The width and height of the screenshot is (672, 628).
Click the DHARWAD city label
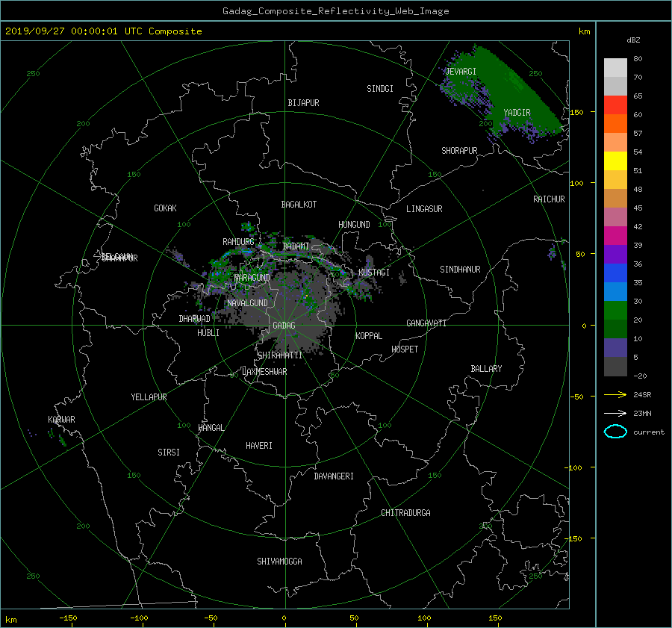[x=194, y=319]
